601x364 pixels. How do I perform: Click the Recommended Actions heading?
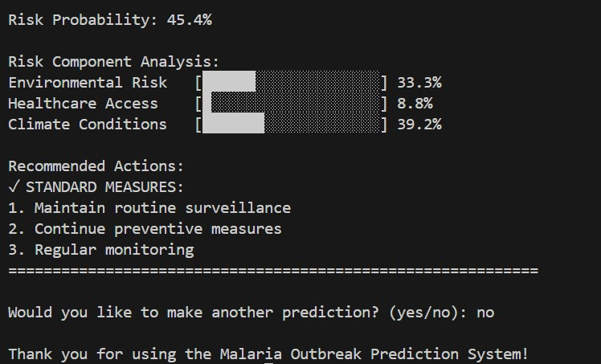click(x=96, y=166)
